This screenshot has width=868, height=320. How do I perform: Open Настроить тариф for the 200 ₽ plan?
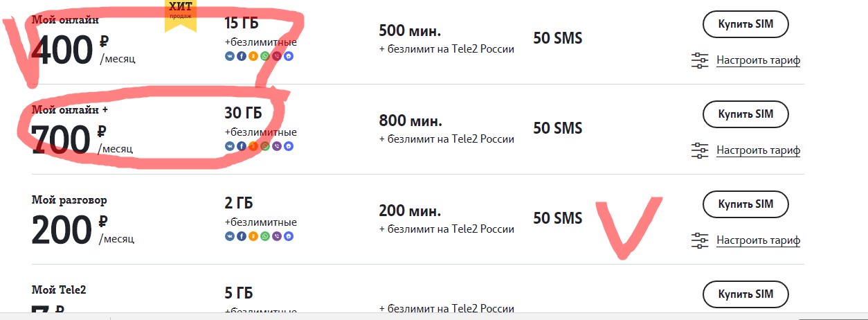[x=758, y=240]
